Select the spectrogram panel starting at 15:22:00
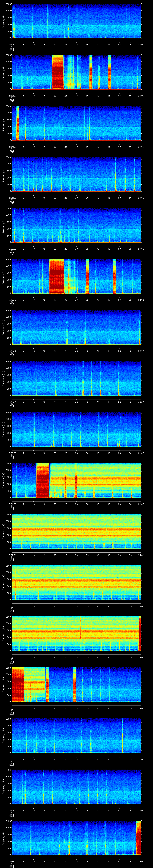The height and width of the screenshot is (868, 153). (77, 21)
